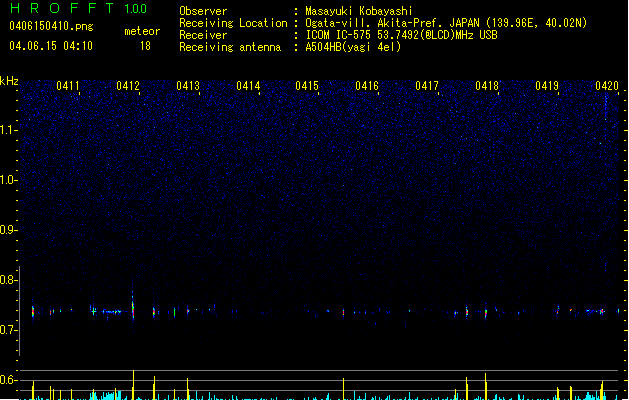
Task: Click the 0416 time axis mark
Action: click(367, 86)
